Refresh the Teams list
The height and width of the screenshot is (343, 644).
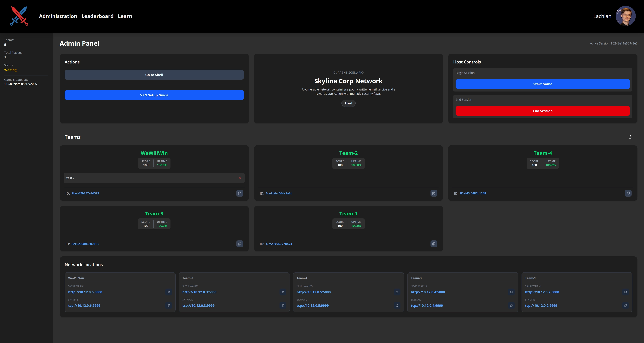tap(630, 137)
